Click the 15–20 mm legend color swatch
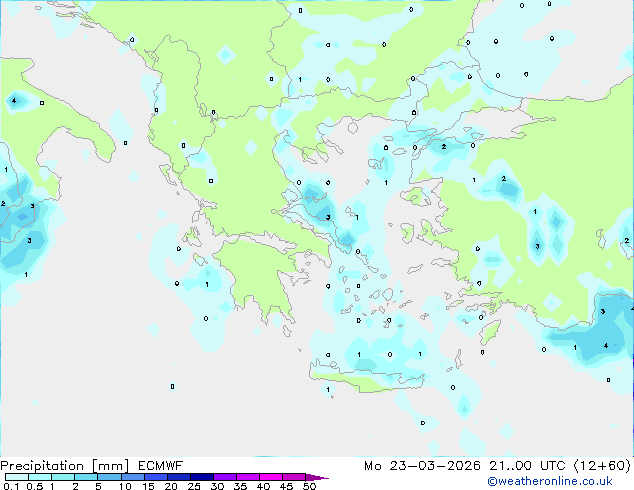Image resolution: width=634 pixels, height=490 pixels. click(155, 477)
